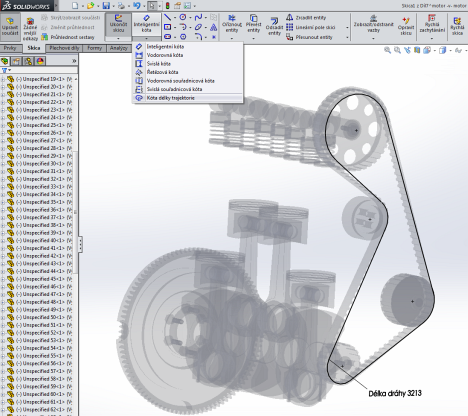
Task: Toggle the rebuild traffic light icon
Action: [x=167, y=5]
